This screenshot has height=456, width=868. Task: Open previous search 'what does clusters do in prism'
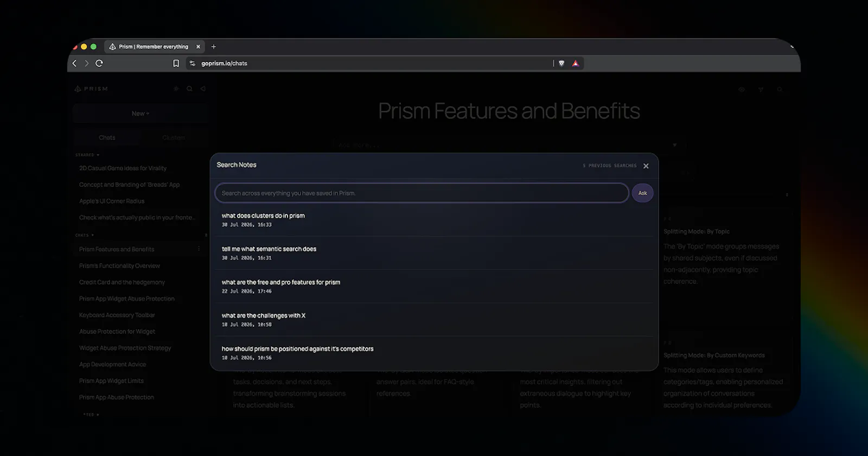(x=434, y=220)
